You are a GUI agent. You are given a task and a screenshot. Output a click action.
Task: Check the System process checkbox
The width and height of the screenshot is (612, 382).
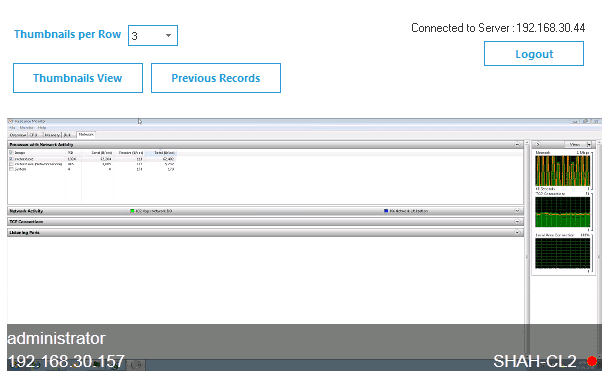[x=11, y=169]
